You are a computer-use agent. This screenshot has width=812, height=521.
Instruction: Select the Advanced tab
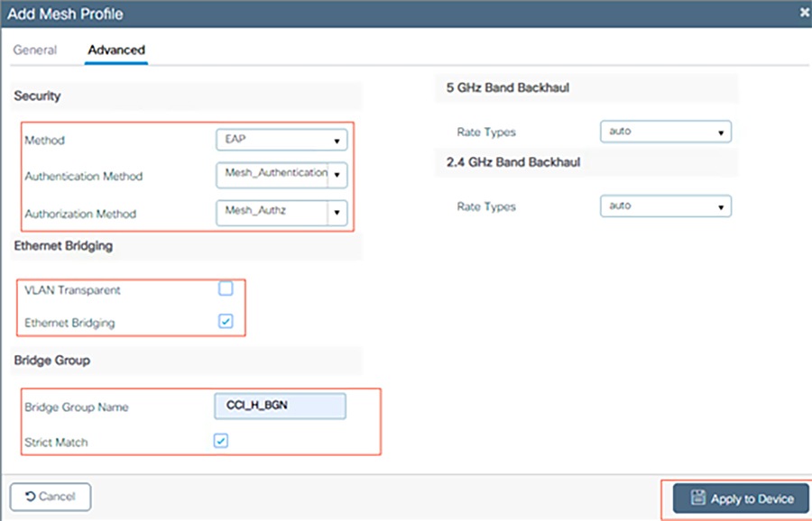point(115,50)
